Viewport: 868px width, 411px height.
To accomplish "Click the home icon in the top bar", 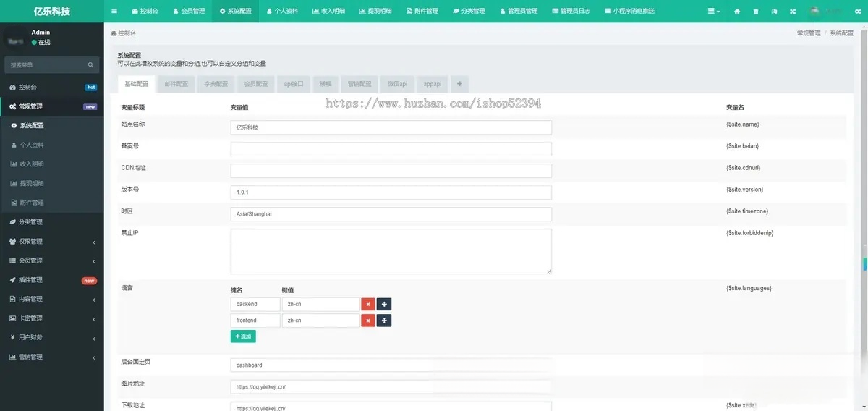I will coord(737,12).
